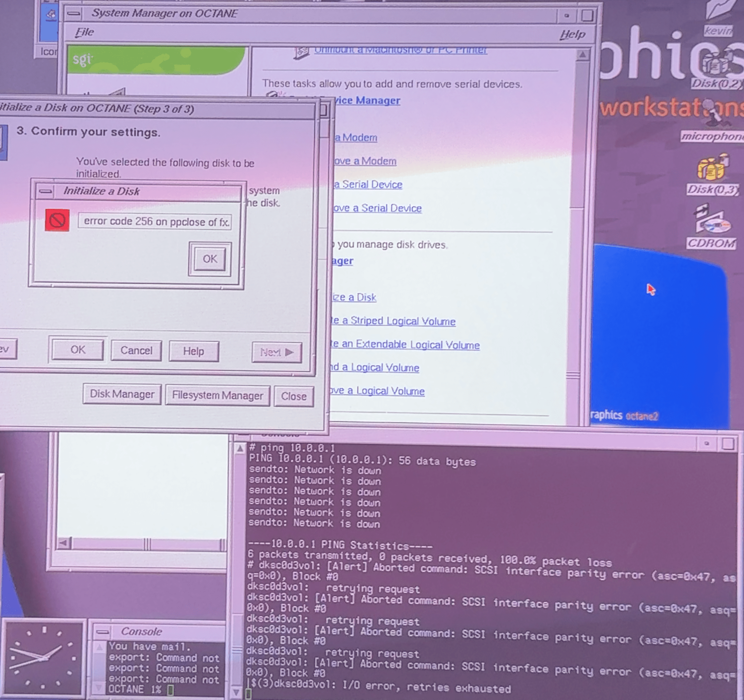Click the 'error code 256 on ppclose' text
This screenshot has height=700, width=744.
[156, 222]
